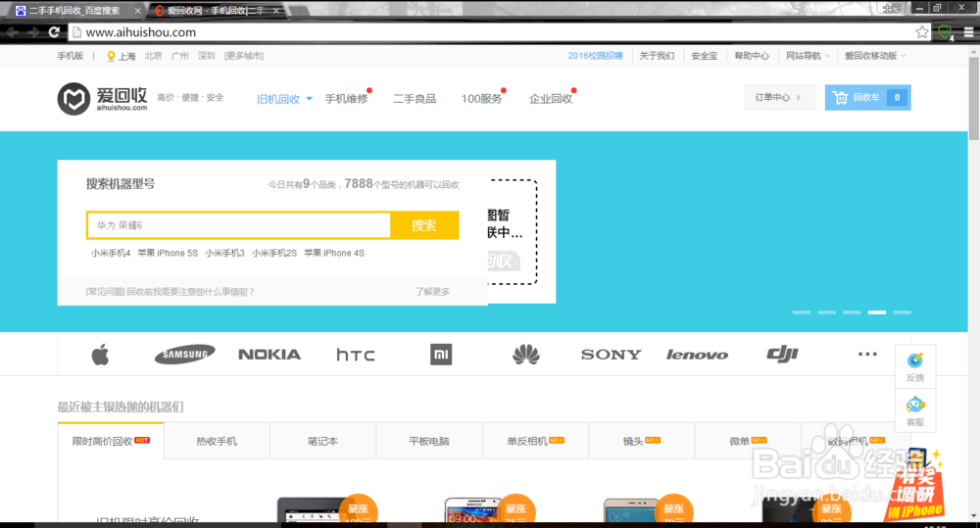Select the Lenovo brand logo

(697, 355)
